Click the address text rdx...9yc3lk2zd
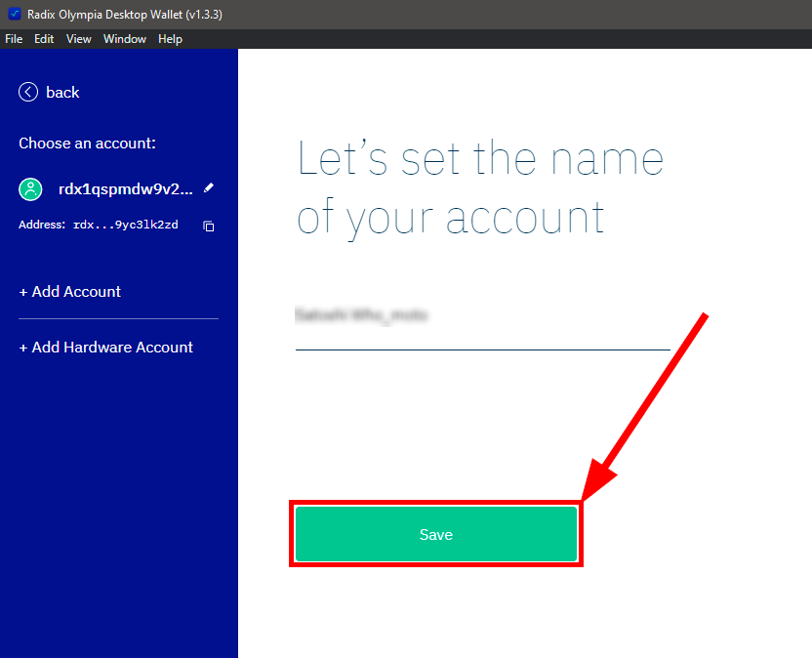The width and height of the screenshot is (812, 658). pyautogui.click(x=123, y=226)
